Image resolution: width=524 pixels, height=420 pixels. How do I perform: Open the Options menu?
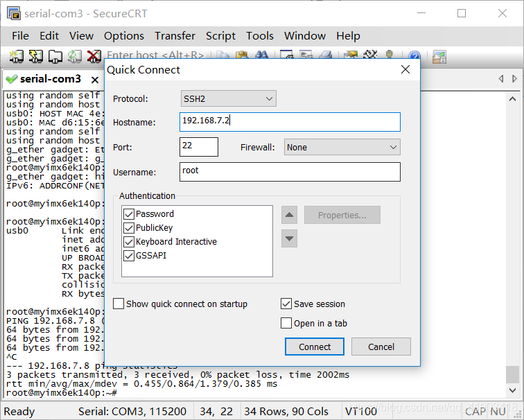(124, 36)
